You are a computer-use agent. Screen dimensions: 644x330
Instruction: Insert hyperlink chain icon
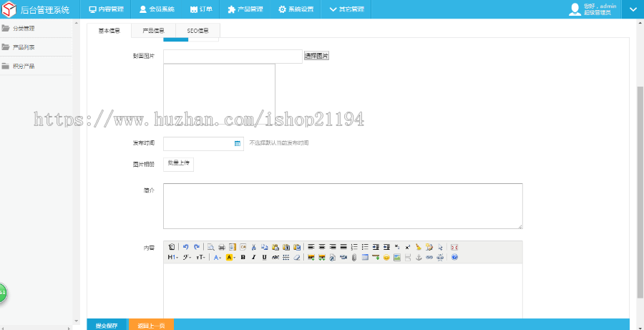(429, 257)
